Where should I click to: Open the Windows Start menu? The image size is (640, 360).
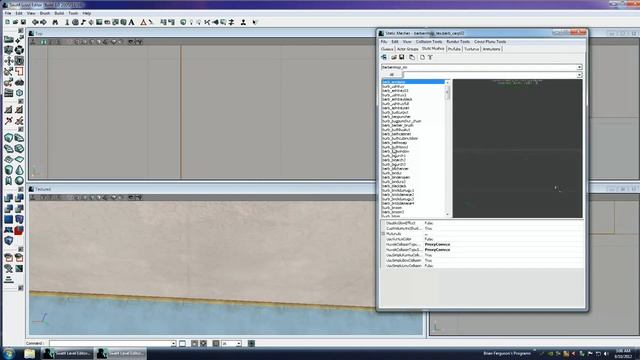click(x=9, y=353)
